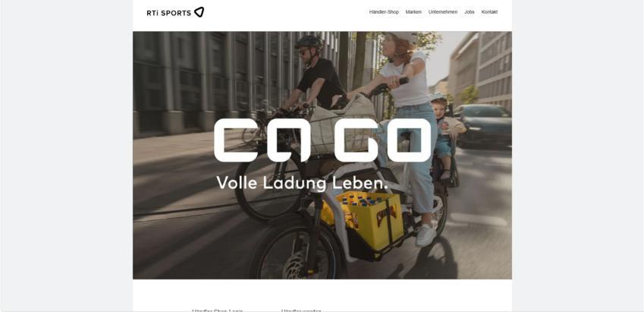Screen dimensions: 644x312
Task: Click the RTI Sports triangular logo icon
Action: coord(199,12)
